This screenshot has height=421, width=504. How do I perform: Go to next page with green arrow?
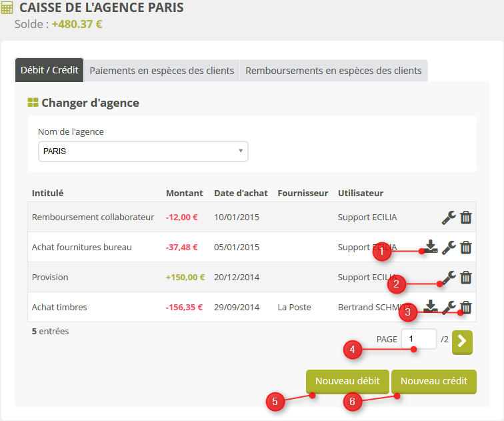coord(462,342)
